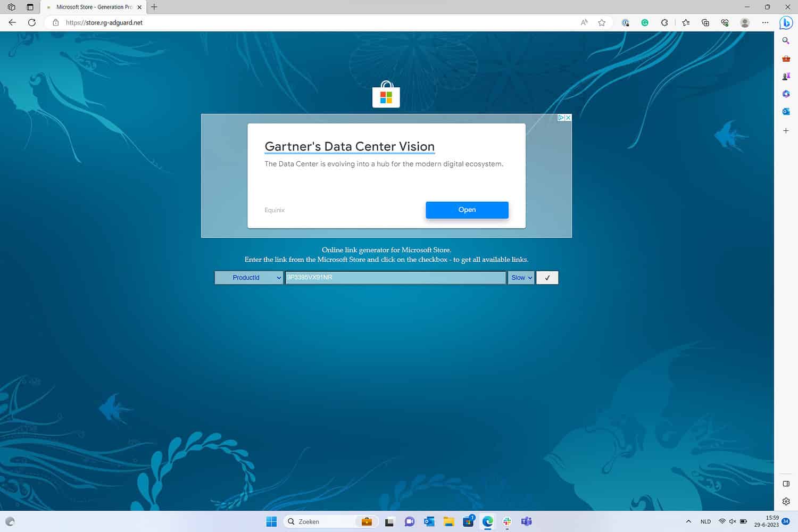Open the Tab actions menu icon
The height and width of the screenshot is (532, 798).
point(30,7)
